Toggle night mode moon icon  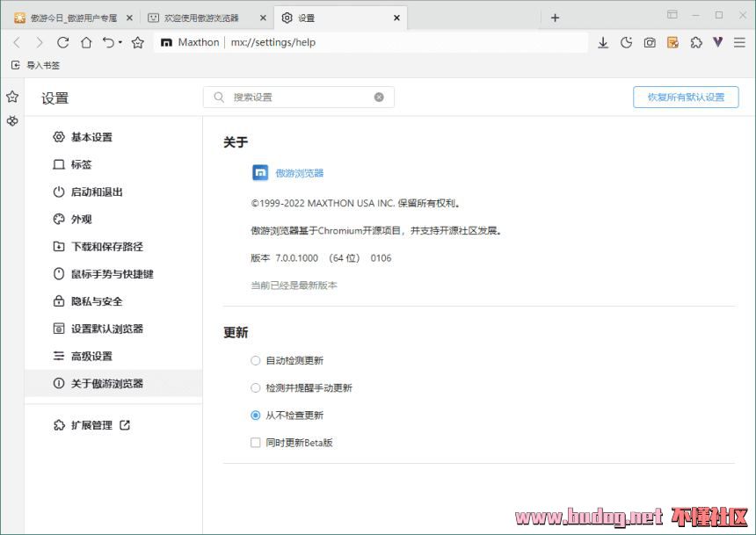pos(626,43)
